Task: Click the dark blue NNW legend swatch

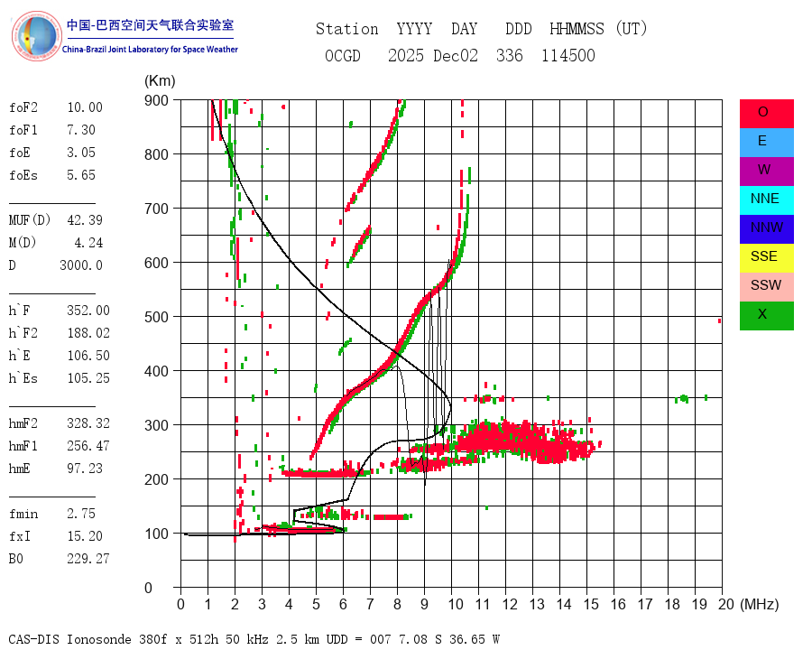Action: click(766, 229)
